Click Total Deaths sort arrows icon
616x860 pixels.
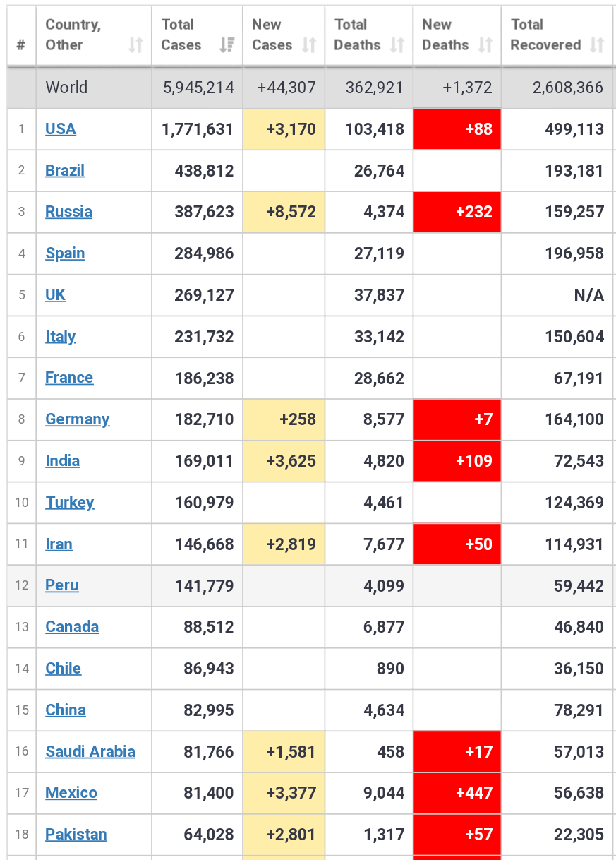397,45
